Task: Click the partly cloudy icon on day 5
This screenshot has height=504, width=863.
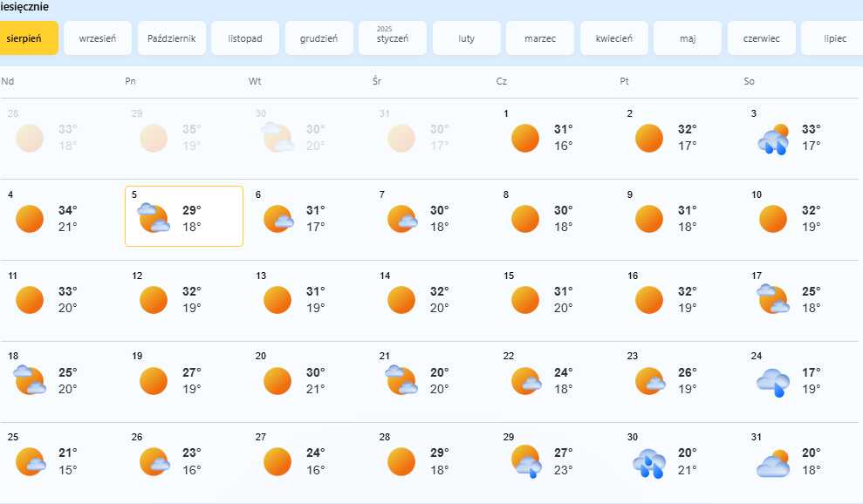Action: click(154, 217)
